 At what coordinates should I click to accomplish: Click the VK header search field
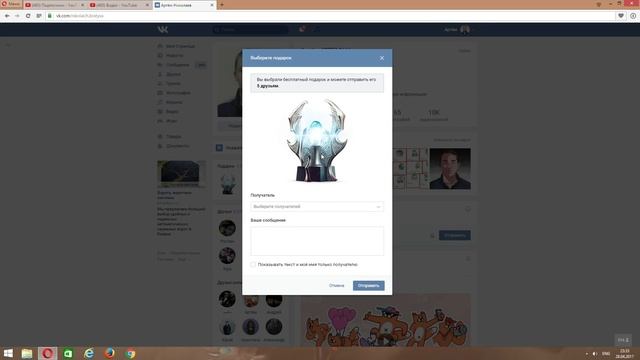click(x=250, y=29)
